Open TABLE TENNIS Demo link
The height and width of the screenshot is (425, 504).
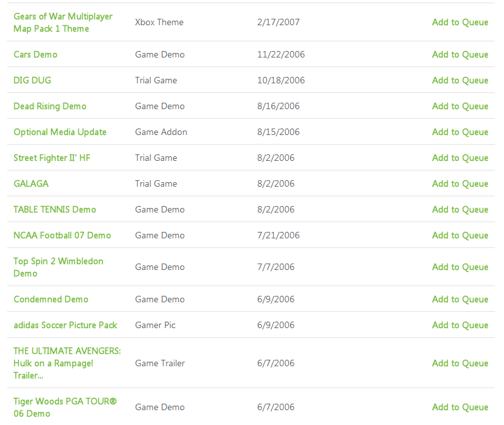[x=55, y=209]
